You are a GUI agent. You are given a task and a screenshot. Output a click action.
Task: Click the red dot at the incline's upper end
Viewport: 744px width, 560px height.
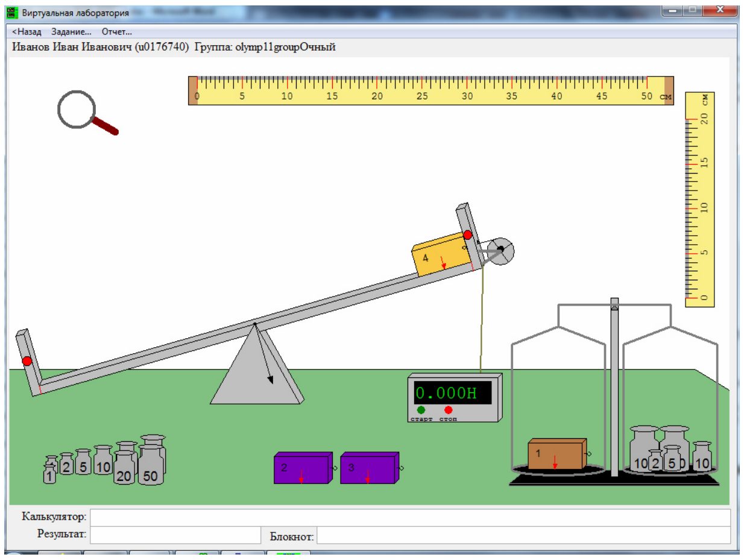coord(467,235)
